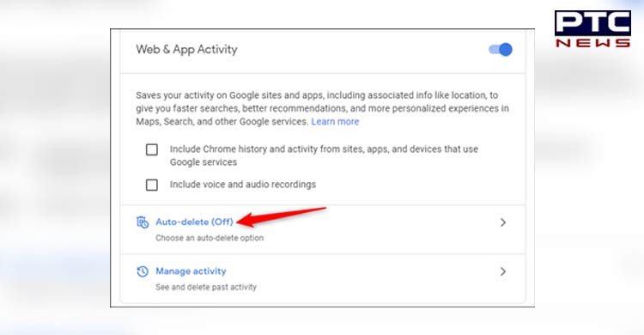
Task: Click the red arrow annotation graphic
Action: click(x=282, y=216)
